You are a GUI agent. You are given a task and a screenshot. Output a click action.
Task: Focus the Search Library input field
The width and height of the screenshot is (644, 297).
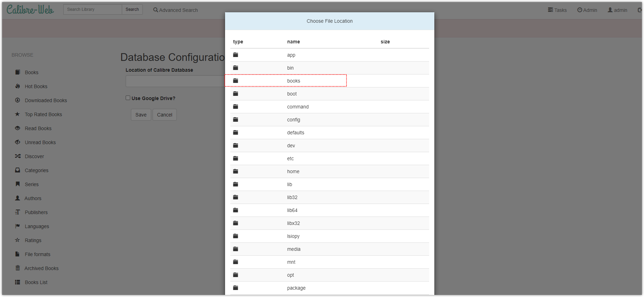point(93,9)
